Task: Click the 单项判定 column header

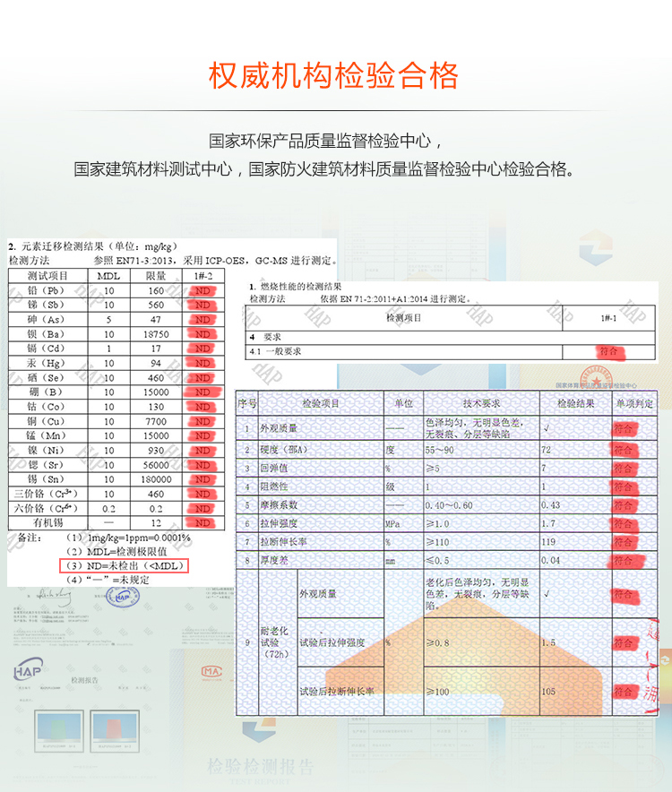Action: coord(634,403)
